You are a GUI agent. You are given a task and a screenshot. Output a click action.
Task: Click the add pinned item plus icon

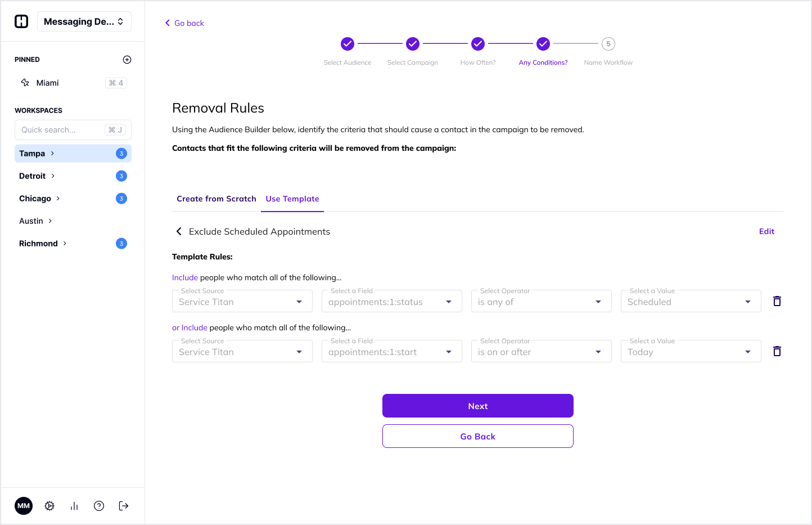(127, 60)
